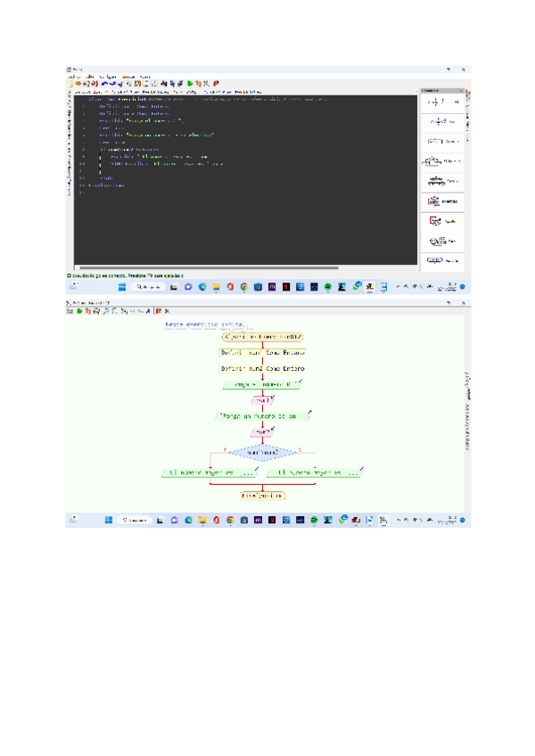Select the Asignar command icon
This screenshot has width=535, height=756.
pos(442,141)
